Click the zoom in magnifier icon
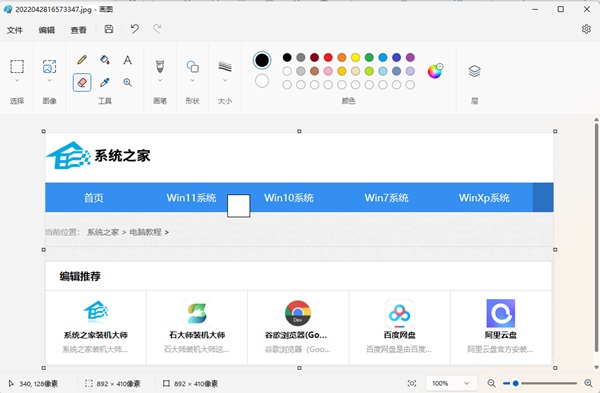 pos(589,383)
